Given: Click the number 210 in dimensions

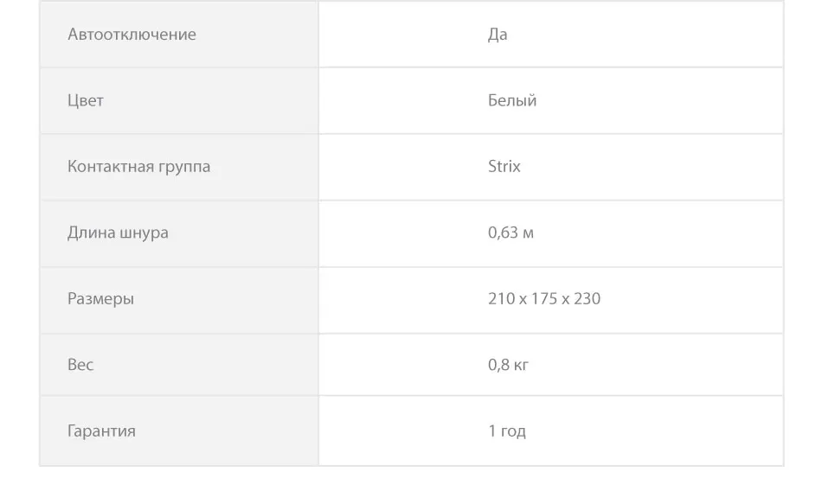Looking at the screenshot, I should 502,298.
